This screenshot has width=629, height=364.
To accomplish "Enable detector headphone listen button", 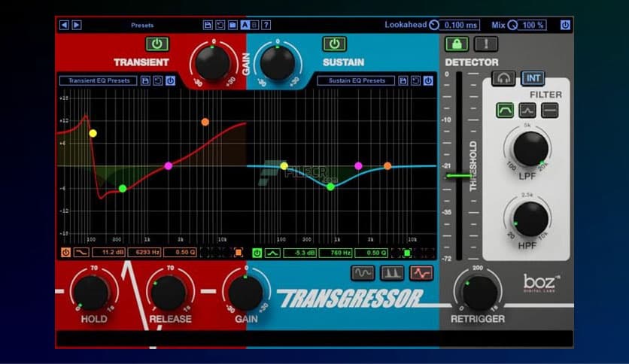I will (503, 78).
